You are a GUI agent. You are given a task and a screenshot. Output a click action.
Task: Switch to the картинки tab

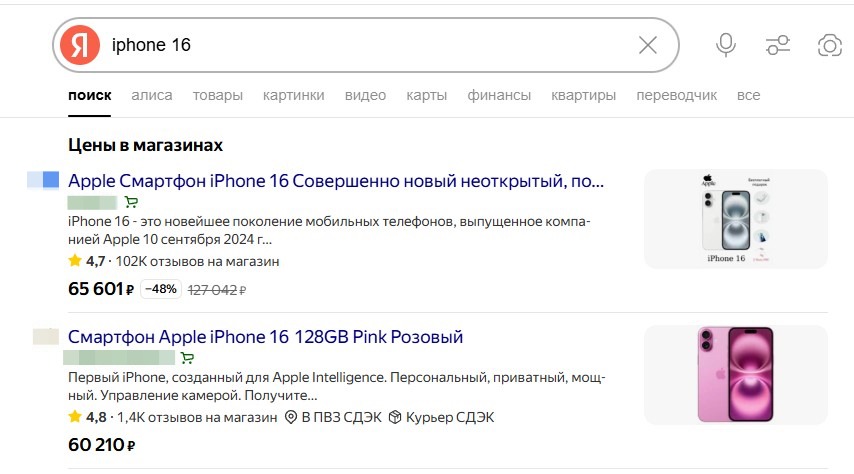[293, 95]
